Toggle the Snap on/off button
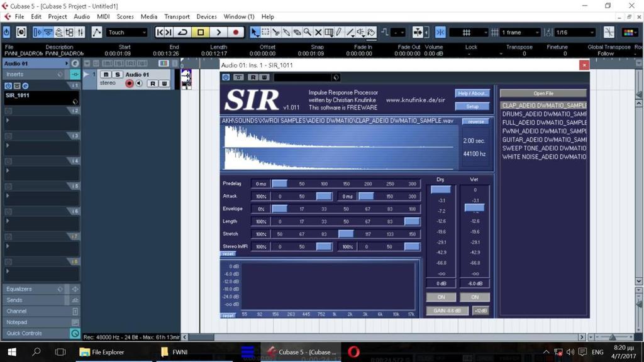644x362 pixels. pos(440,33)
